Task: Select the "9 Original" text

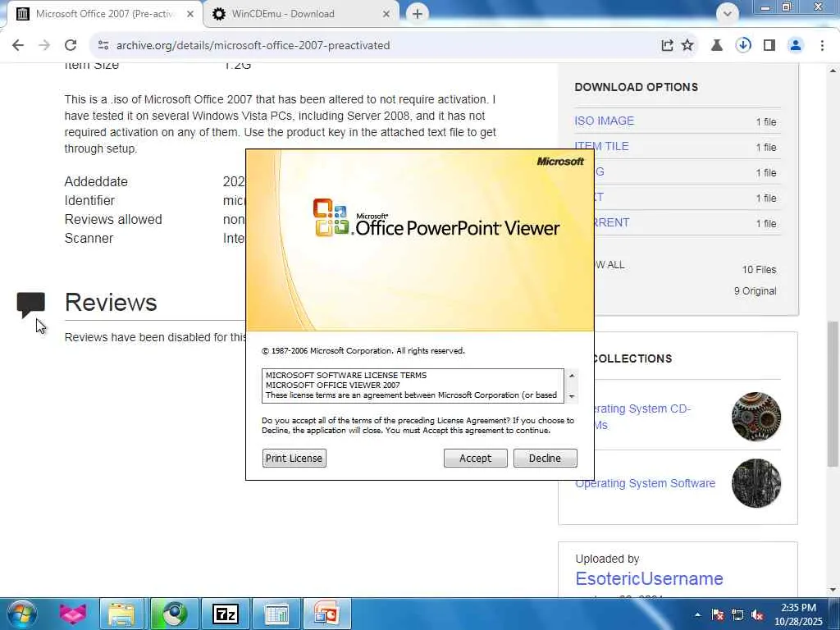Action: click(755, 291)
